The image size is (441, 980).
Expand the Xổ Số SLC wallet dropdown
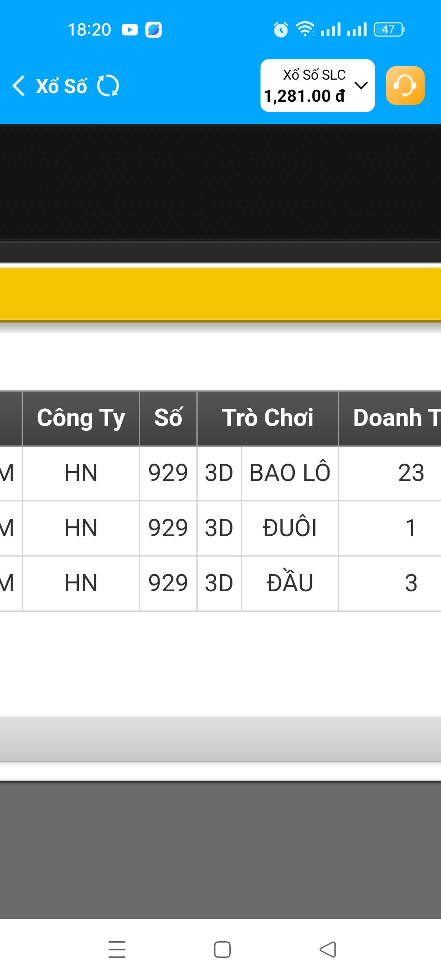tap(314, 75)
